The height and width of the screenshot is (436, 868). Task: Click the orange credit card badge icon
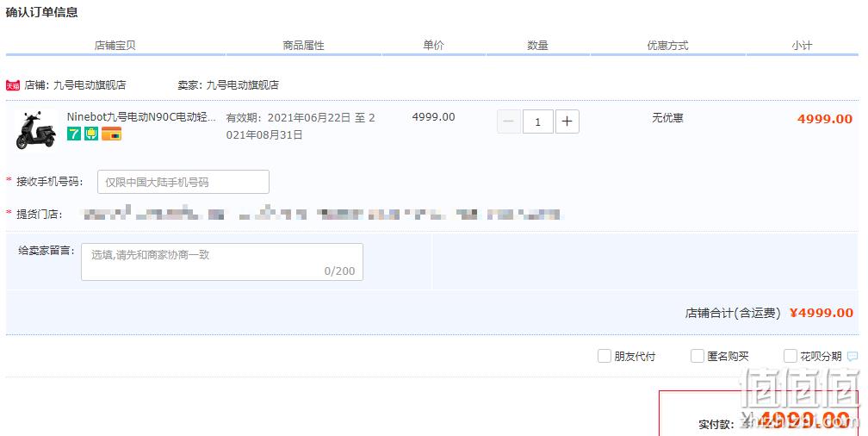111,134
